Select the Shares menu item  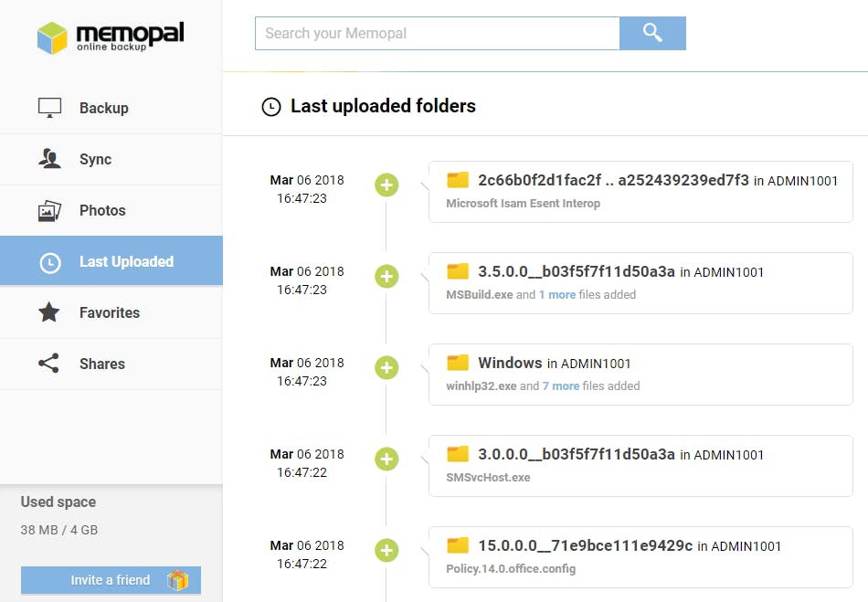pyautogui.click(x=101, y=364)
